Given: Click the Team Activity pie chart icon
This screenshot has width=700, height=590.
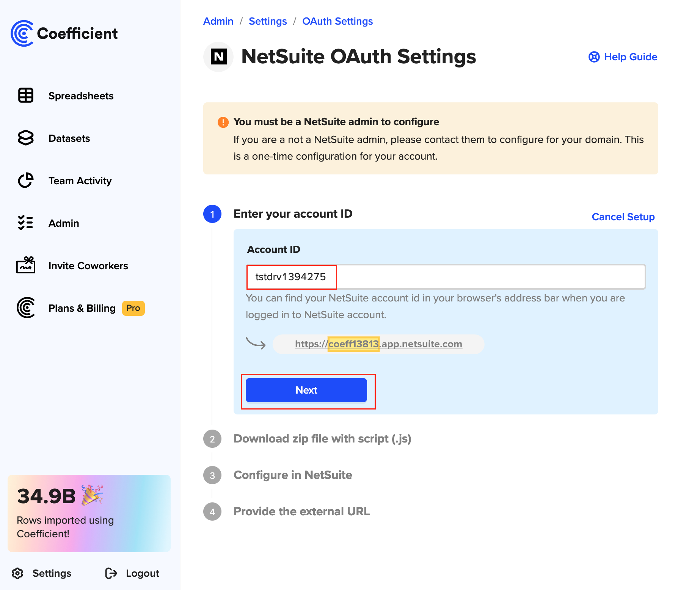Looking at the screenshot, I should coord(26,180).
